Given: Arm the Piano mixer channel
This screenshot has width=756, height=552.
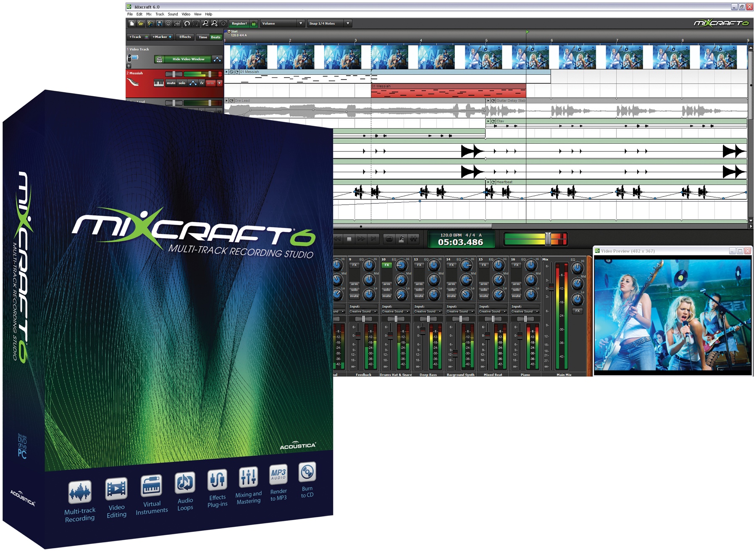Looking at the screenshot, I should pyautogui.click(x=516, y=284).
